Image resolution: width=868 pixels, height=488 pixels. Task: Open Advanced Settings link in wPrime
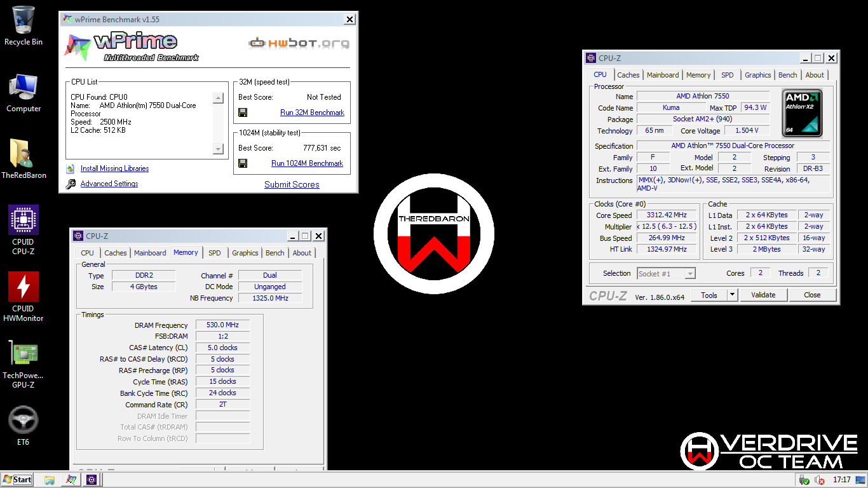[x=109, y=184]
